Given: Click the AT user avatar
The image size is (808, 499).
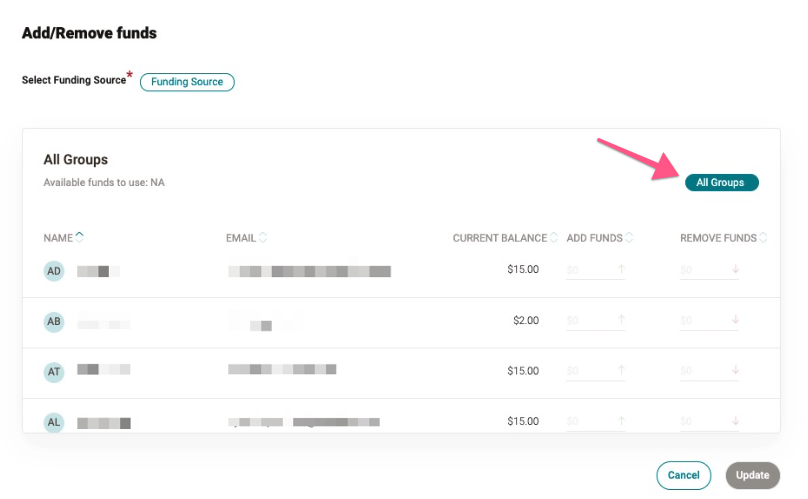Looking at the screenshot, I should 54,372.
